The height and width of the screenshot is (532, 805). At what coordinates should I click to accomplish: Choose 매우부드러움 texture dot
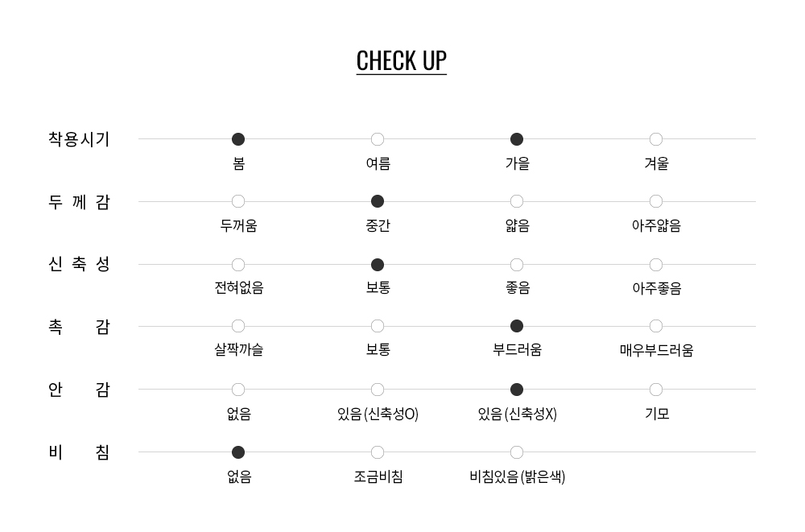tap(656, 326)
